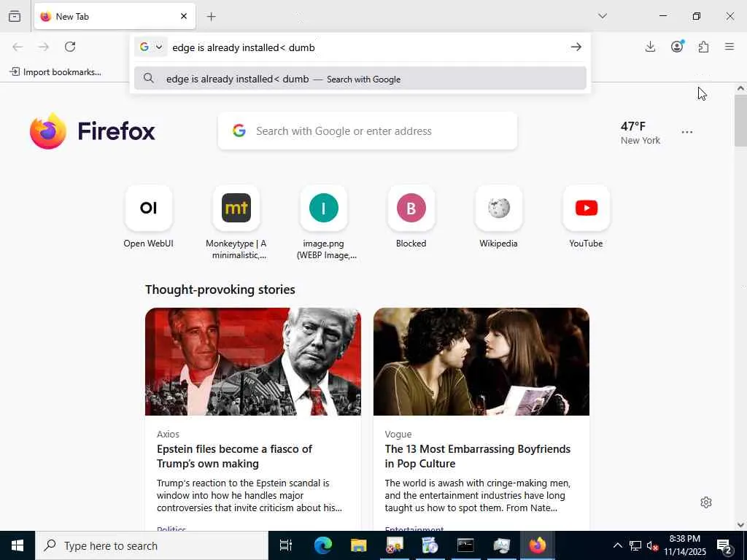Click the 'Type here to search' taskbar box
Viewport: 747px width, 560px height.
(x=152, y=545)
